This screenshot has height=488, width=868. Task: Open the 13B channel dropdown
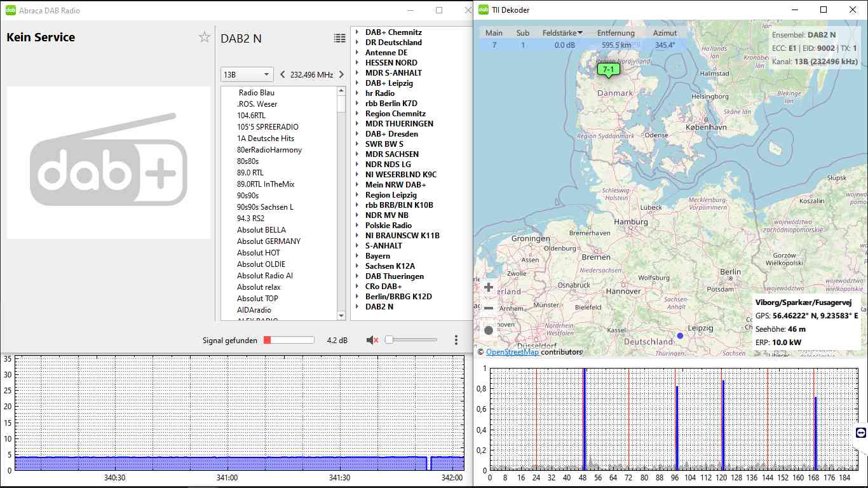coord(247,74)
